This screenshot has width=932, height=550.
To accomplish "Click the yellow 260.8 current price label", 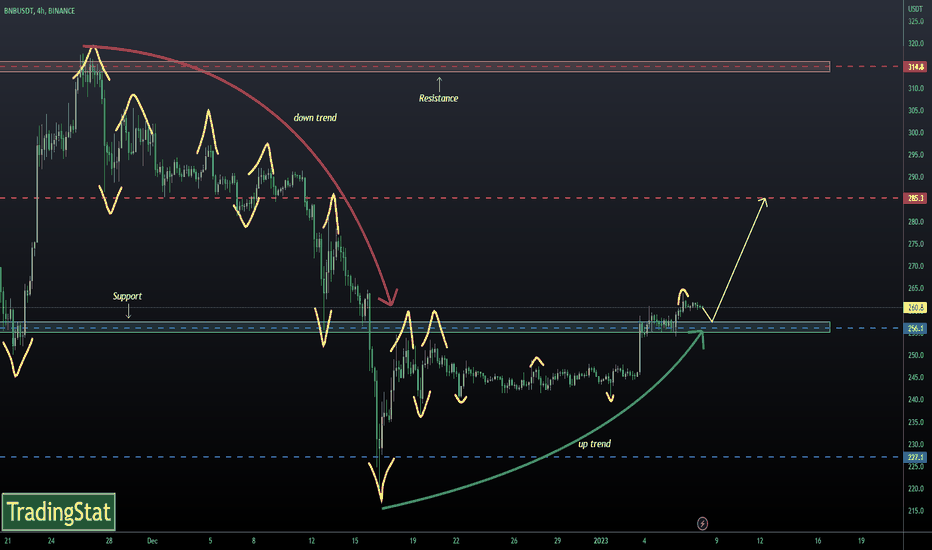I will [x=915, y=307].
